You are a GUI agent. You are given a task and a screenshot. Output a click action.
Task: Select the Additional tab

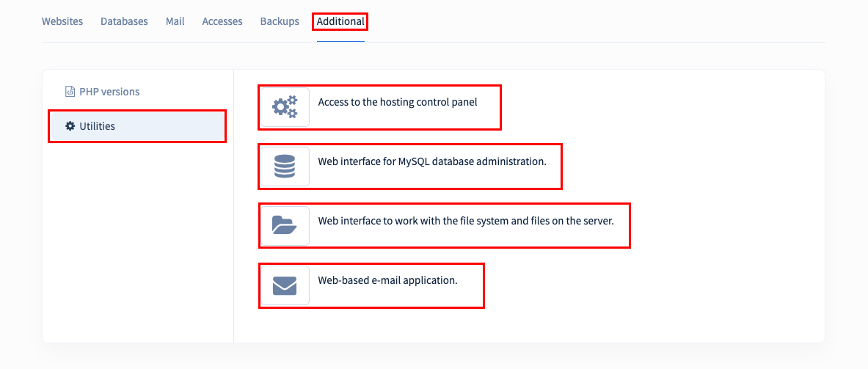coord(340,21)
